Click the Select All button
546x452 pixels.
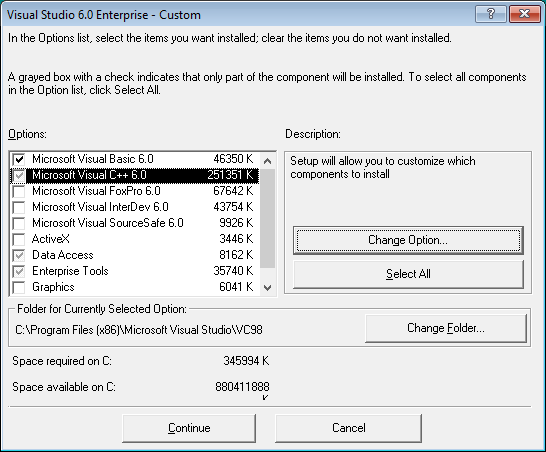pyautogui.click(x=408, y=274)
